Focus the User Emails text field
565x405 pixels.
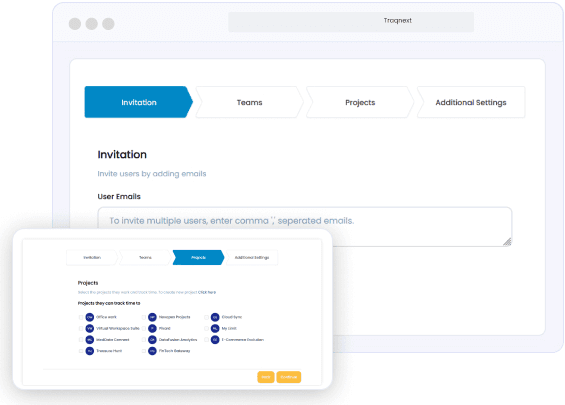click(304, 227)
